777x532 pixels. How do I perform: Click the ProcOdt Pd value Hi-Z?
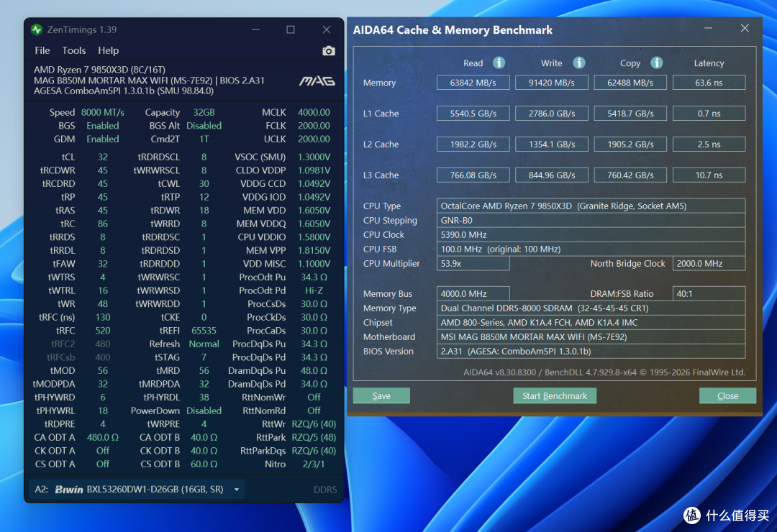pos(314,290)
